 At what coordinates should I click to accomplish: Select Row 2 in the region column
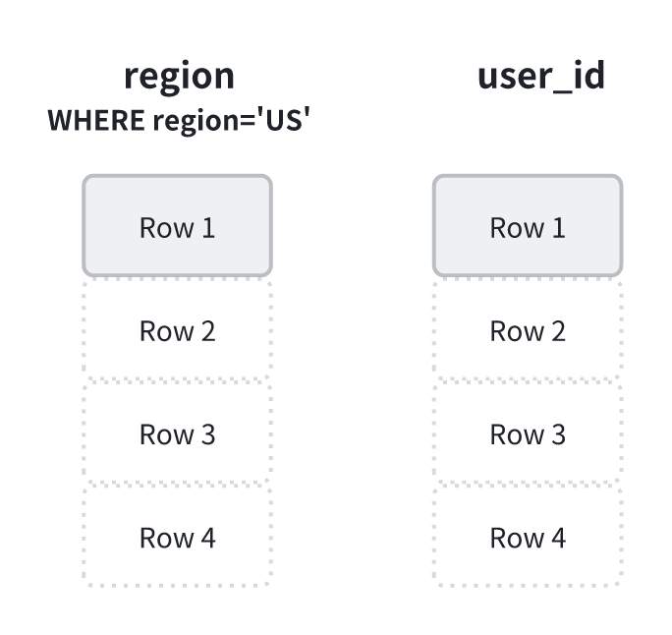point(177,331)
